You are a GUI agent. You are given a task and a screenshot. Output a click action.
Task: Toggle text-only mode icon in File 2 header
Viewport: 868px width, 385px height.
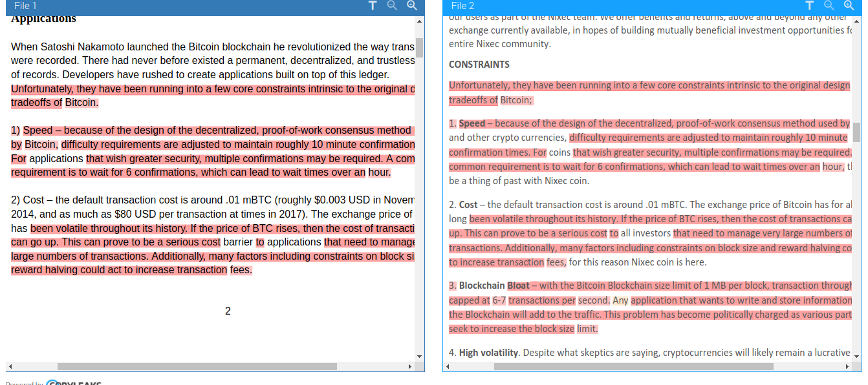point(809,5)
